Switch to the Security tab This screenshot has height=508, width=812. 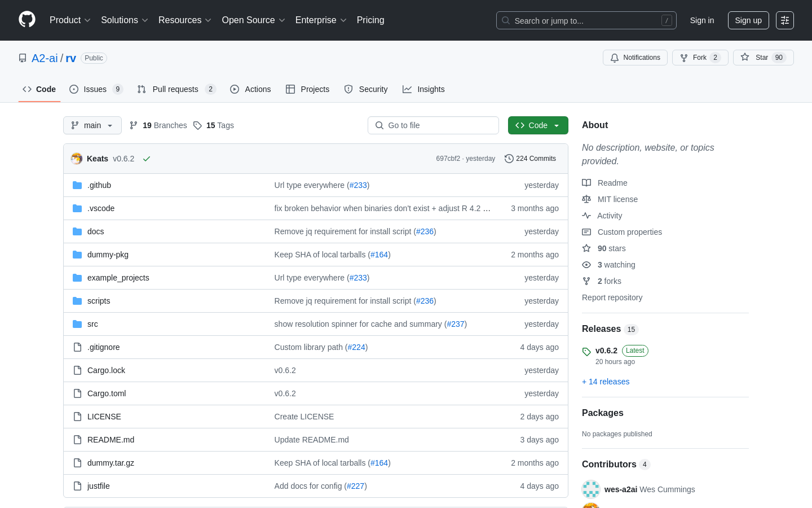366,89
